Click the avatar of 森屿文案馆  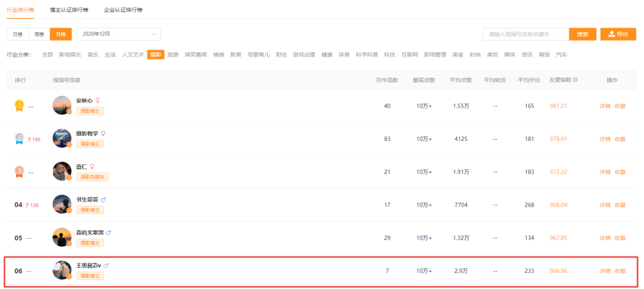pyautogui.click(x=62, y=238)
